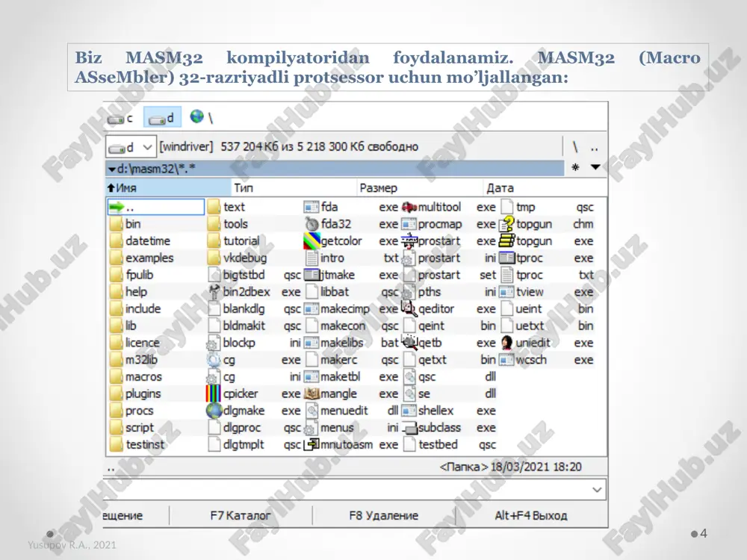747x560 pixels.
Task: Select the m32lib folder
Action: pyautogui.click(x=134, y=360)
